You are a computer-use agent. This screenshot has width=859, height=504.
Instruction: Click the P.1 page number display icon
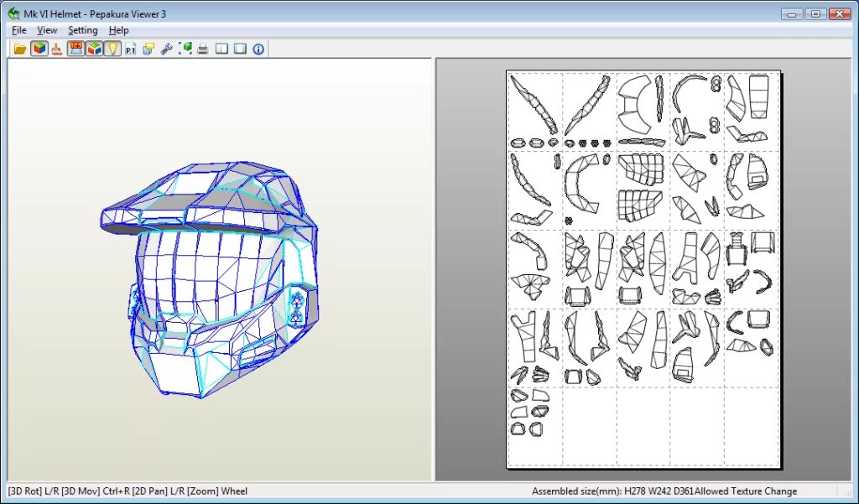(x=128, y=48)
